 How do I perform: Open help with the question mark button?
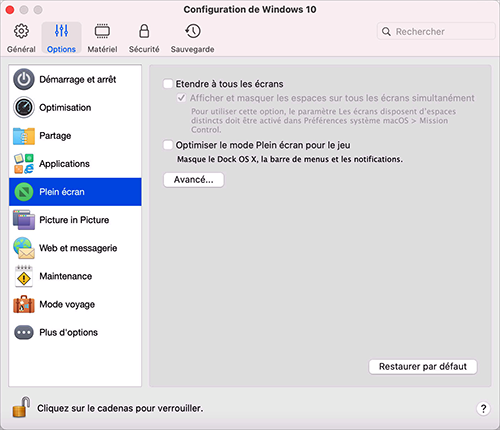tap(483, 408)
